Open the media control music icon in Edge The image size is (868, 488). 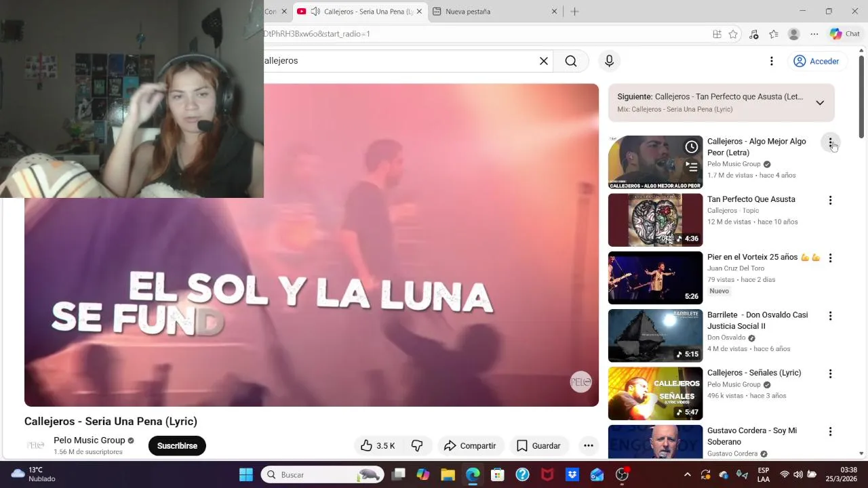pos(753,34)
